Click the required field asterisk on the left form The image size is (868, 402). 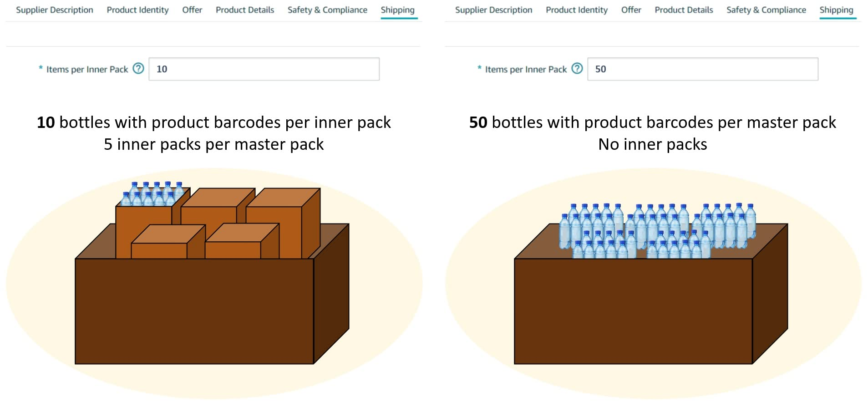(41, 68)
